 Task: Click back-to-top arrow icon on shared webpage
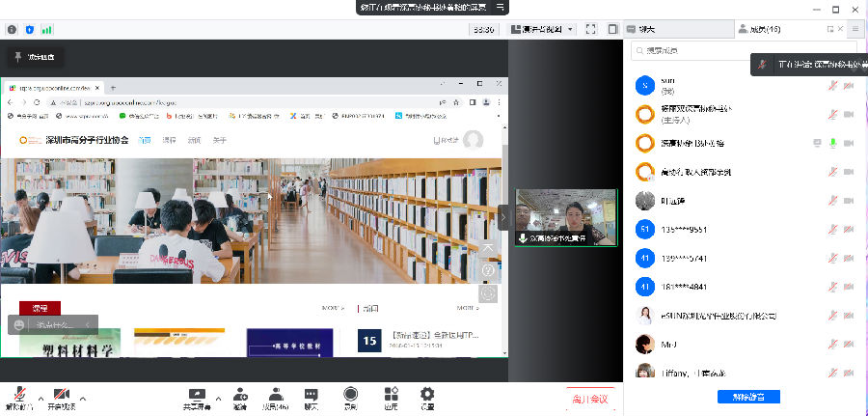[488, 249]
